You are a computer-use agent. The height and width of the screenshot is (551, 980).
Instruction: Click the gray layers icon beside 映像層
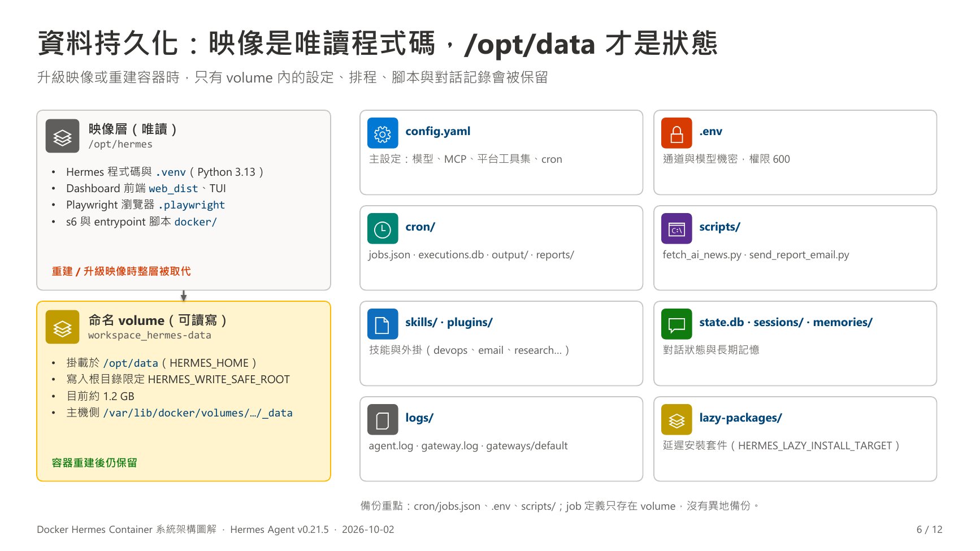pyautogui.click(x=62, y=136)
